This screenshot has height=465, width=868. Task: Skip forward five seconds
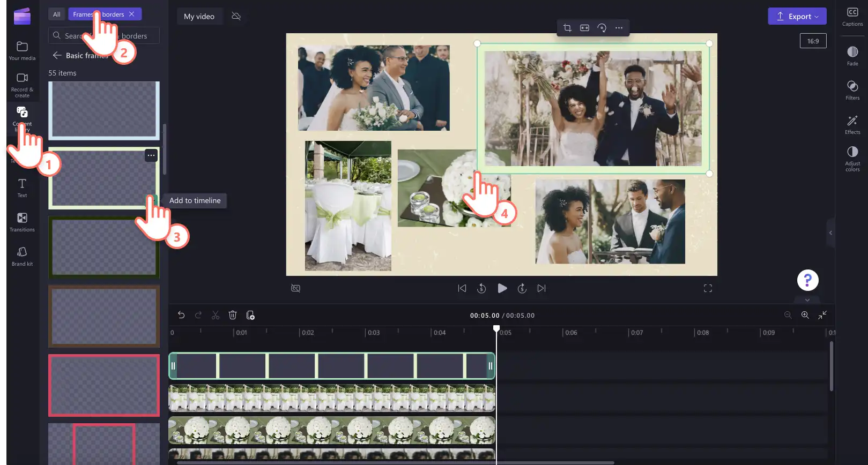point(522,288)
